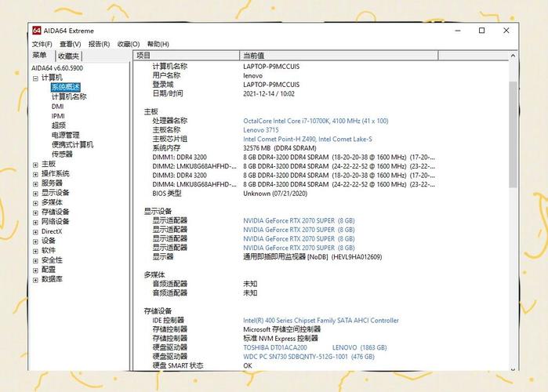Open the 帮助(H) menu
The height and width of the screenshot is (392, 548).
pos(158,44)
